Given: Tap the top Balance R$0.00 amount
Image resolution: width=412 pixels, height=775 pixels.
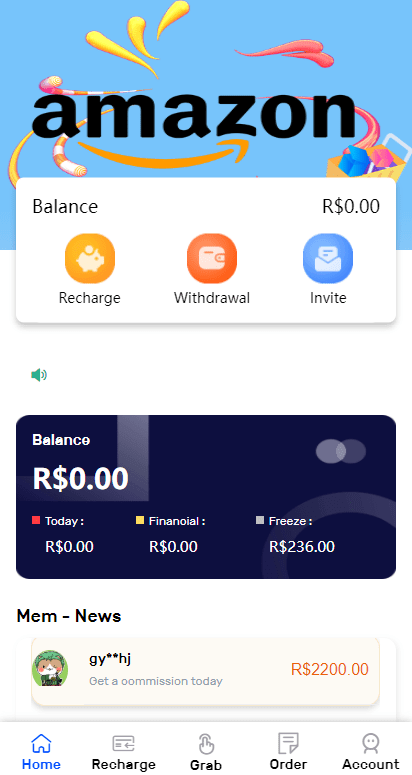Looking at the screenshot, I should tap(351, 206).
